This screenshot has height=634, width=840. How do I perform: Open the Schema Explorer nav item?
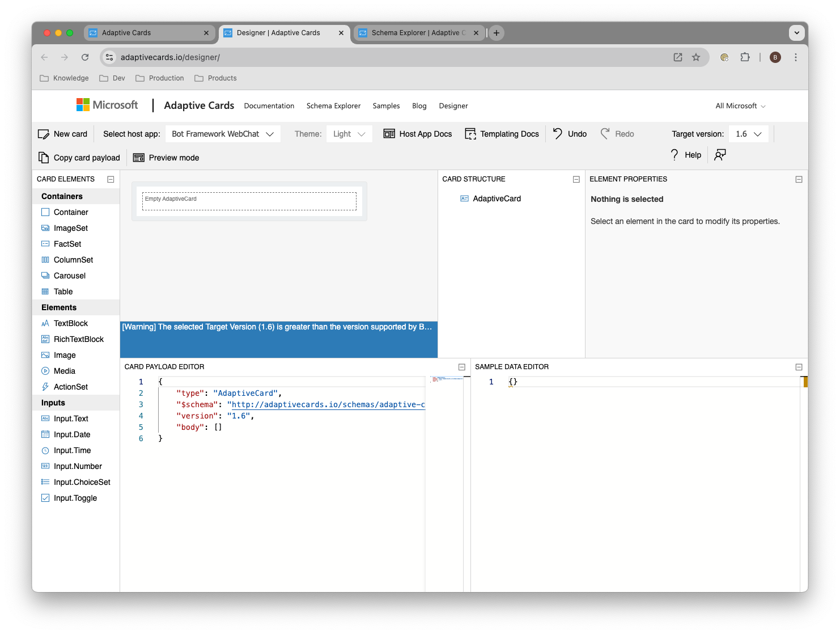pyautogui.click(x=333, y=106)
